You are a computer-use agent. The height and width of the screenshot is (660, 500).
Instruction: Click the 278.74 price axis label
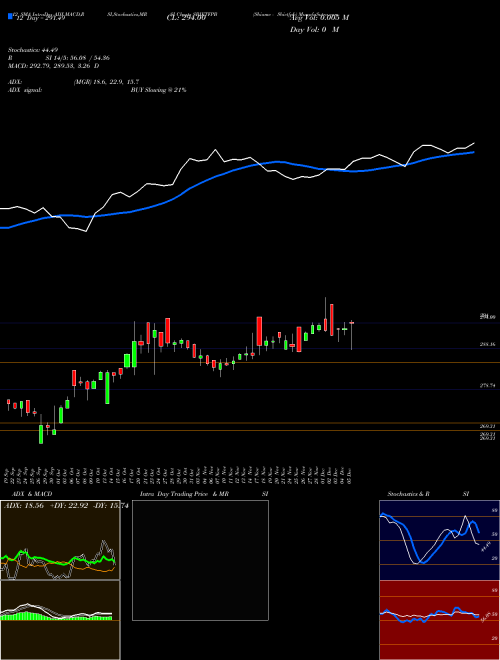coord(487,386)
